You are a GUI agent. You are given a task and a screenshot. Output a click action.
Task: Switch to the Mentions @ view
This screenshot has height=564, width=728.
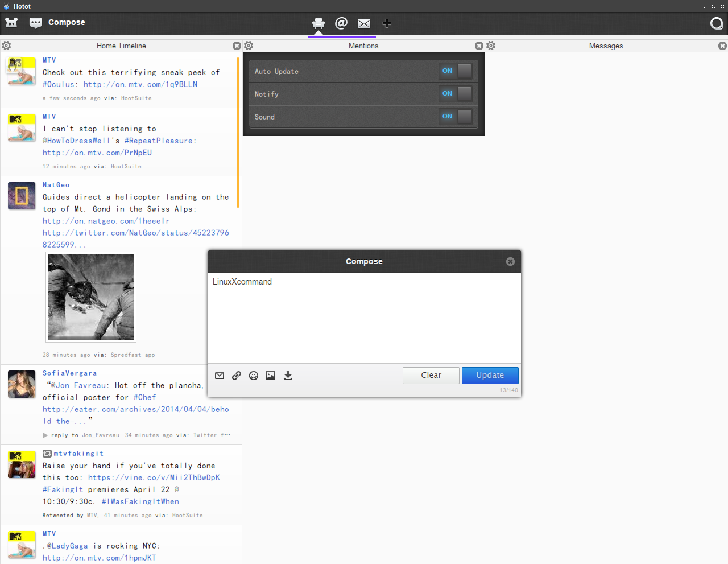[x=341, y=23]
